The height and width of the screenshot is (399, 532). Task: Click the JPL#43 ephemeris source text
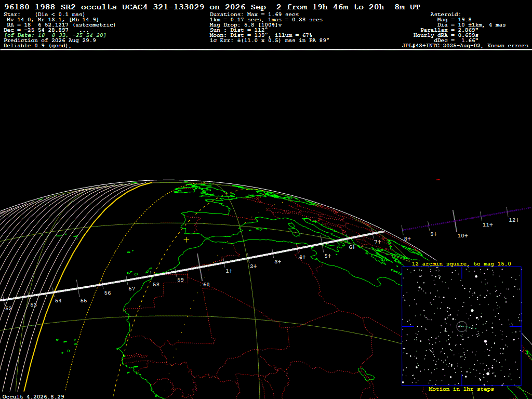click(x=465, y=46)
